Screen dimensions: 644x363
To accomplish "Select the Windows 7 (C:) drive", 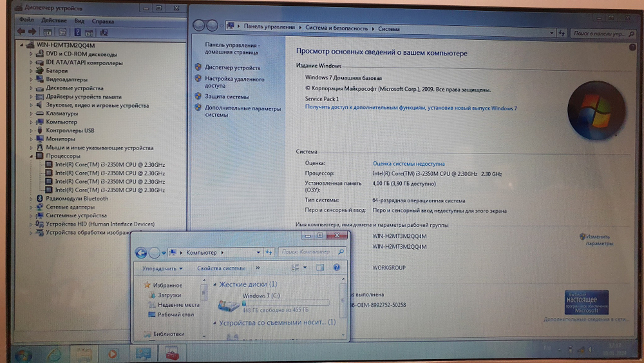I will click(x=273, y=302).
